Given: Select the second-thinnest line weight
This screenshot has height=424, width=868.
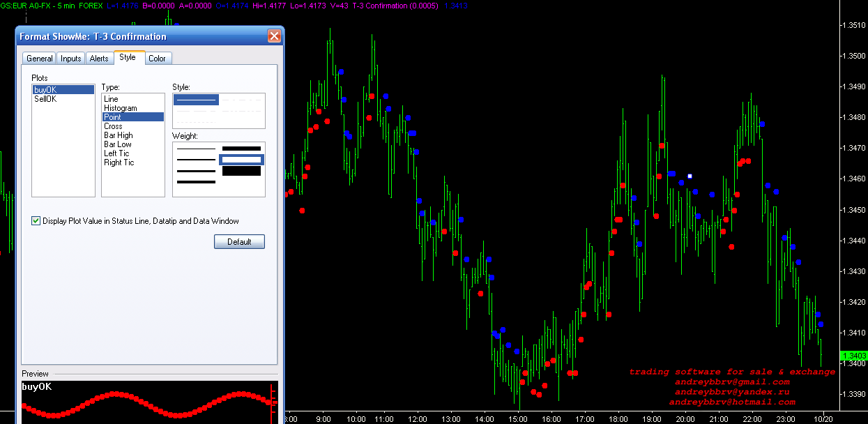Looking at the screenshot, I should click(196, 160).
